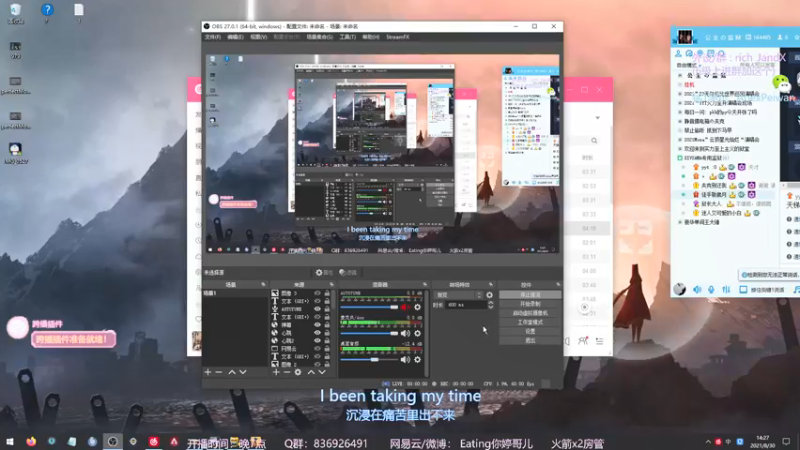
Task: Add a new source with the plus icon
Action: (276, 372)
